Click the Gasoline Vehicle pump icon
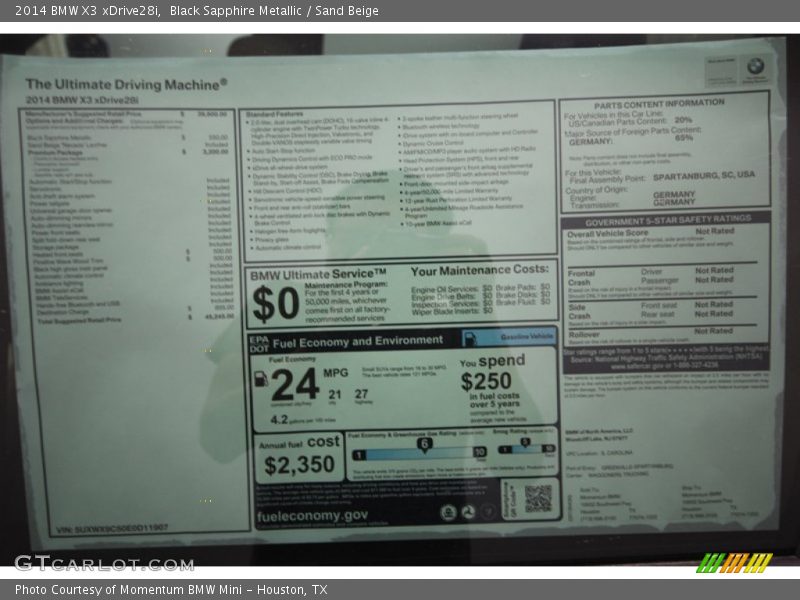This screenshot has width=800, height=600. [469, 338]
